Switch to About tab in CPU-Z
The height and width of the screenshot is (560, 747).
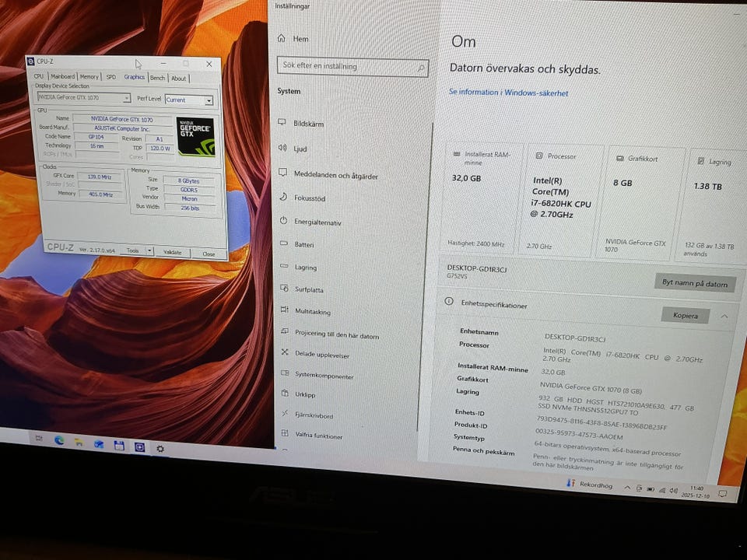179,78
